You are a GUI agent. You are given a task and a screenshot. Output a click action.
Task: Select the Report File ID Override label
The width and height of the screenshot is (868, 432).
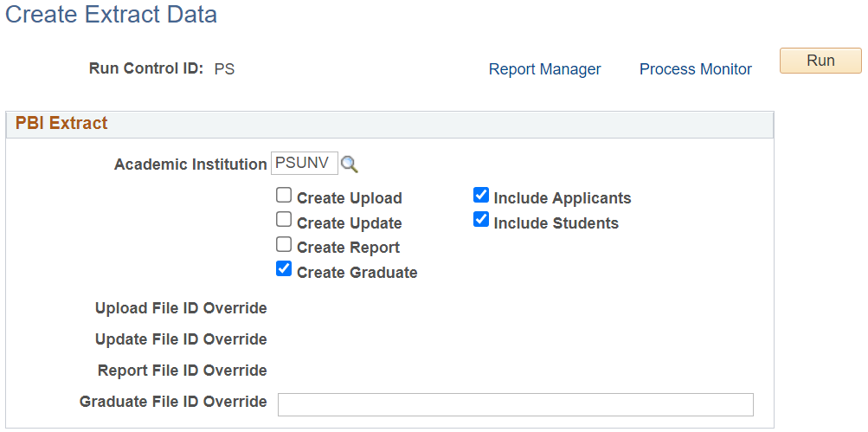(x=183, y=371)
